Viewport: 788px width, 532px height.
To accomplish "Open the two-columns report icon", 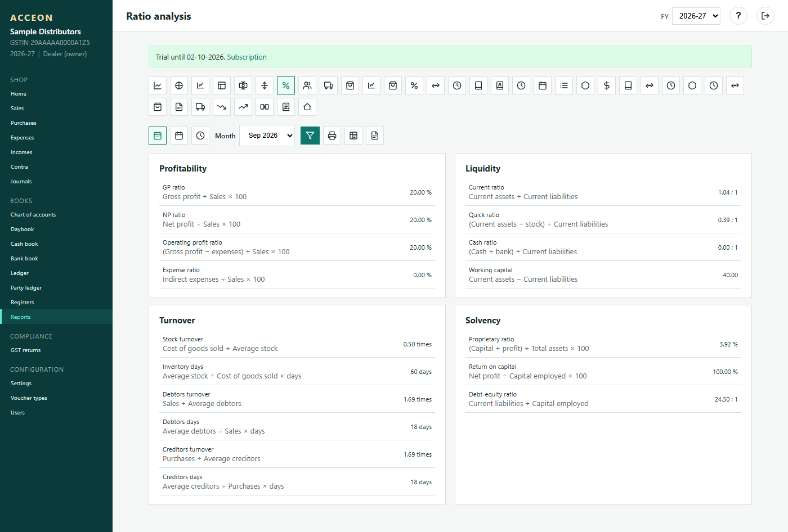I will (265, 107).
